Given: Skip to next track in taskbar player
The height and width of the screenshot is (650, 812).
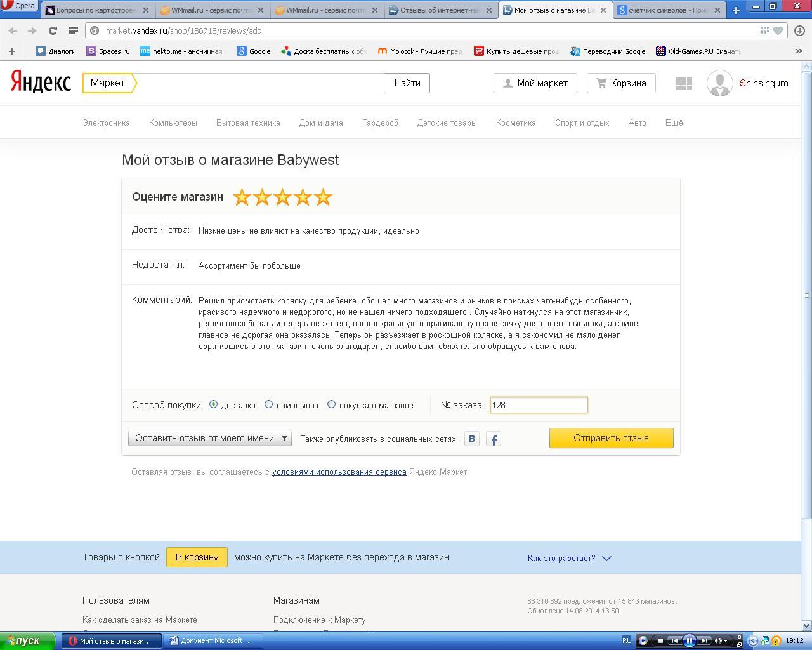Looking at the screenshot, I should click(x=704, y=641).
